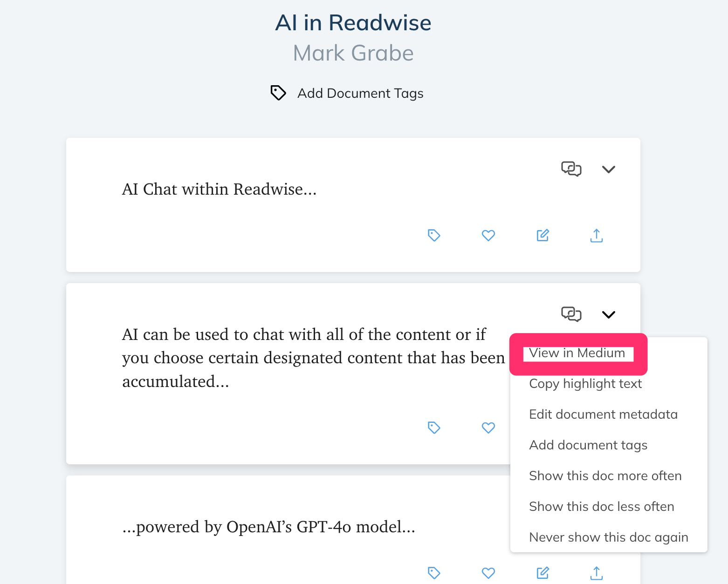Choose 'Never show this doc again'

[609, 537]
